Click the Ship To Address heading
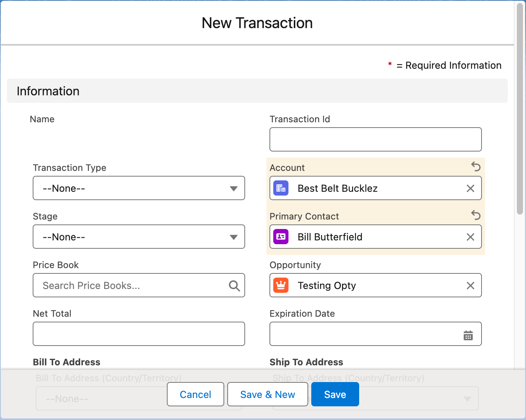The image size is (526, 420). coord(306,362)
